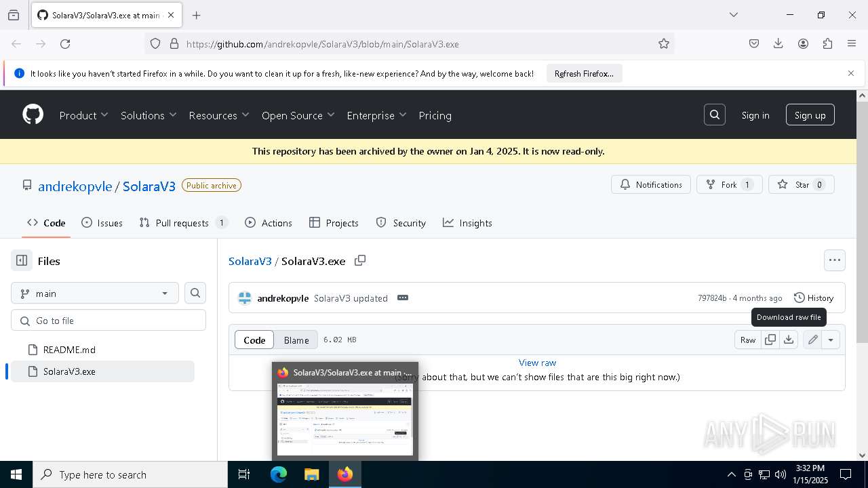868x488 pixels.
Task: Switch to Code view toggle
Action: tap(254, 340)
